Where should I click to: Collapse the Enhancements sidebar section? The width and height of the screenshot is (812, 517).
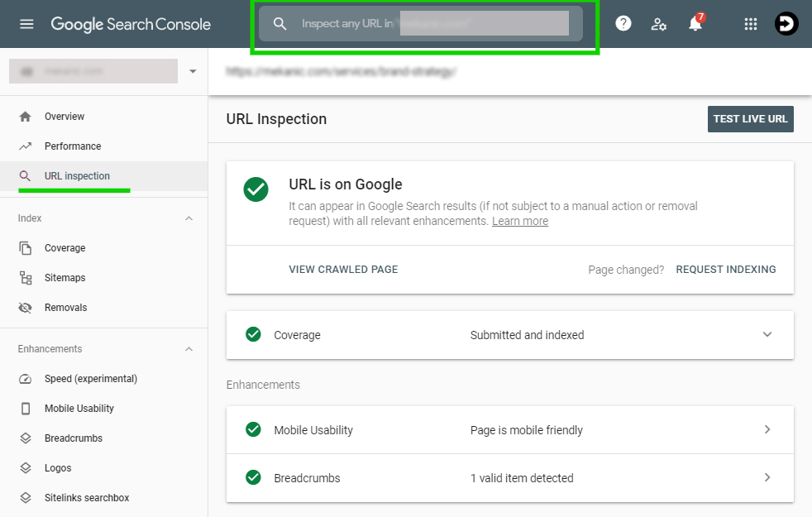189,349
